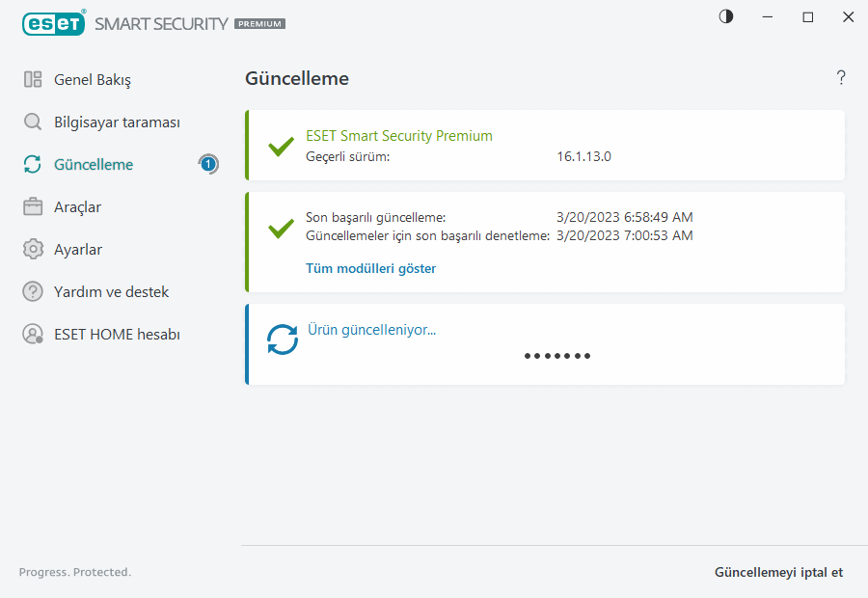Select Araçlar in the sidebar

(x=77, y=207)
